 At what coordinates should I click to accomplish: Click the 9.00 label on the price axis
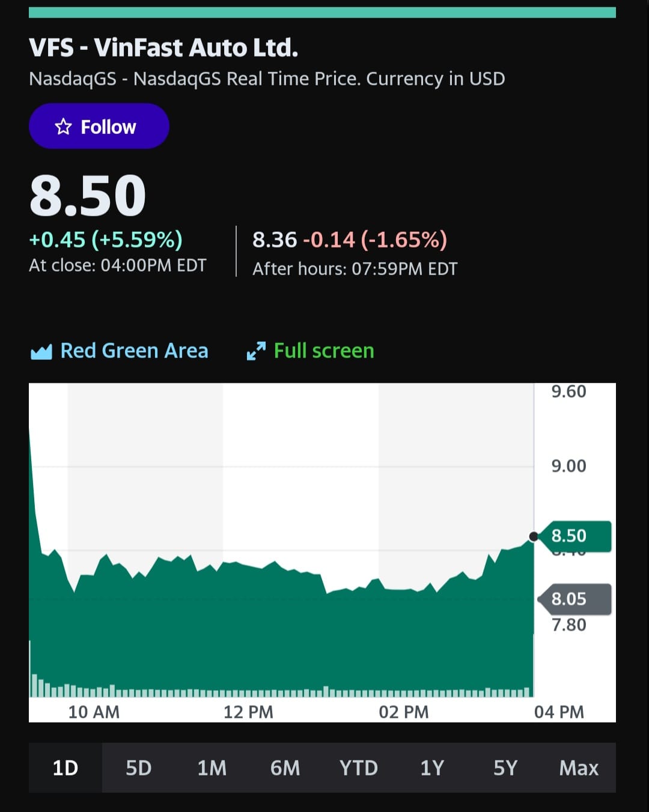[568, 466]
